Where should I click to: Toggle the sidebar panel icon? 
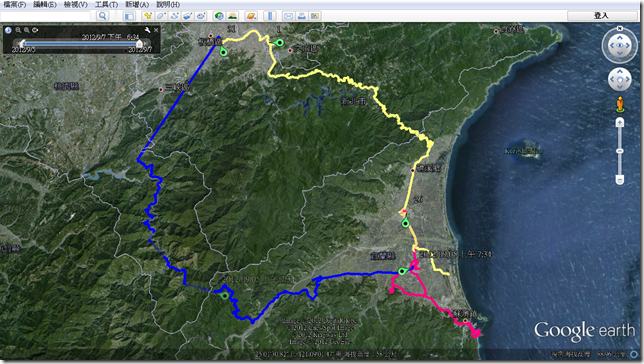pyautogui.click(x=129, y=16)
